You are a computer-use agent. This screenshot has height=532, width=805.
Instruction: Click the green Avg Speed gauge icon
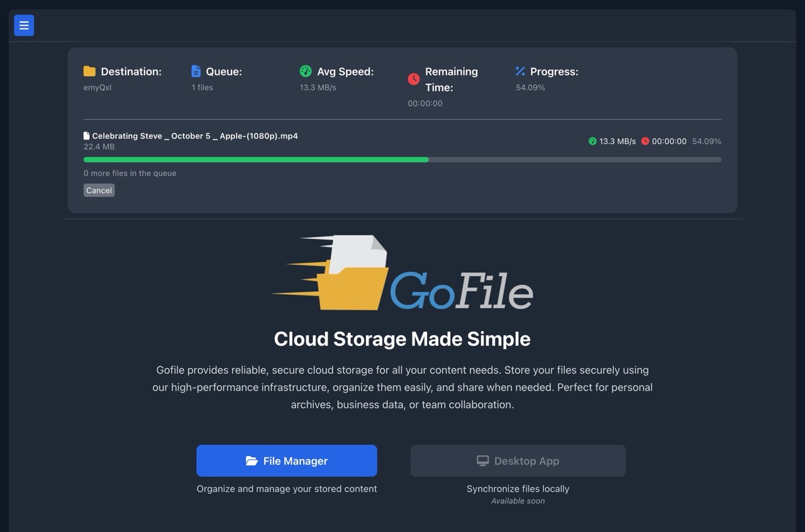pos(306,71)
